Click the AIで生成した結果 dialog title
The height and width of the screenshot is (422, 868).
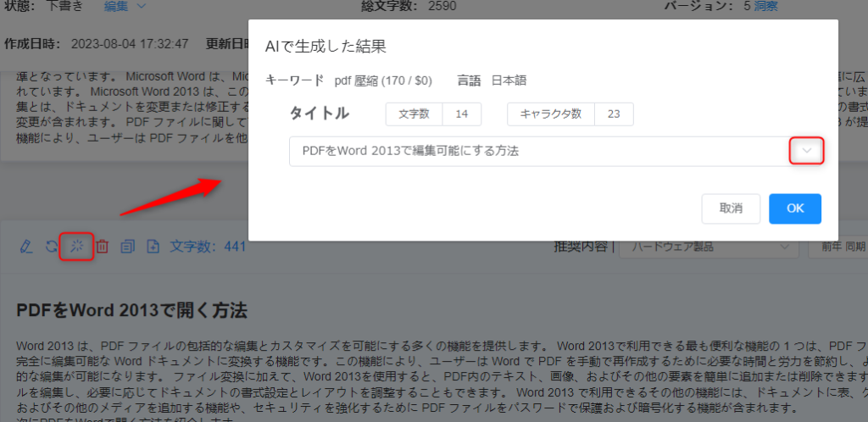tap(325, 47)
